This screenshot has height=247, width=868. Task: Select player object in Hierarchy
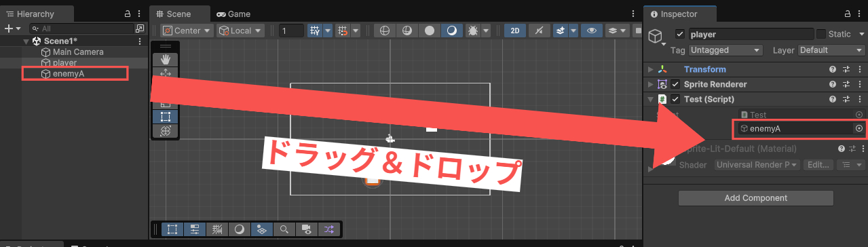click(64, 62)
